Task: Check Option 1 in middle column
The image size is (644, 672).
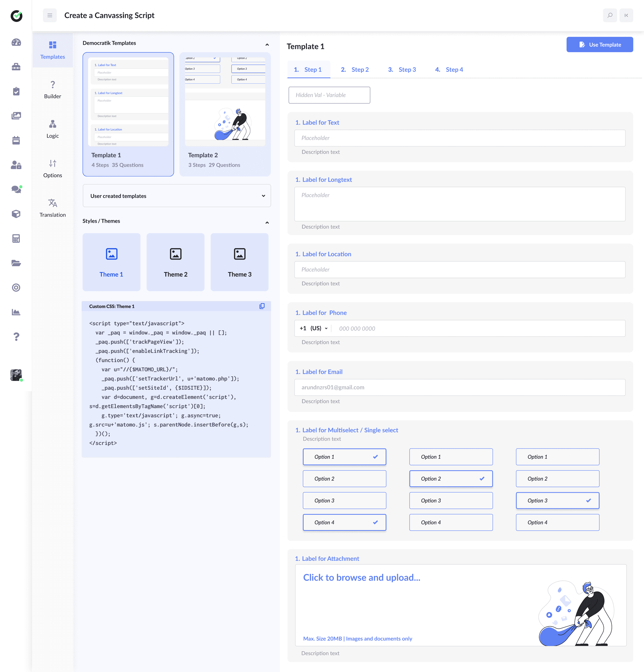Action: click(x=451, y=457)
